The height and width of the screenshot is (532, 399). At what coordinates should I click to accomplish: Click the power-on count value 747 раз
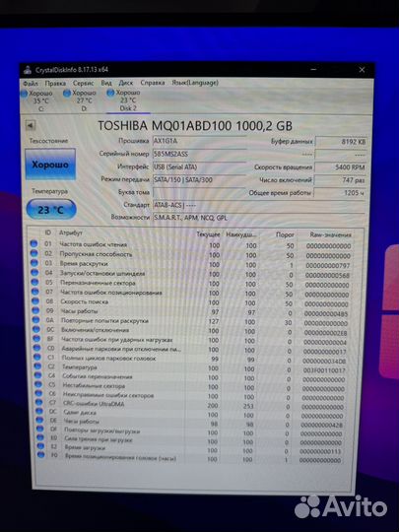tap(340, 180)
